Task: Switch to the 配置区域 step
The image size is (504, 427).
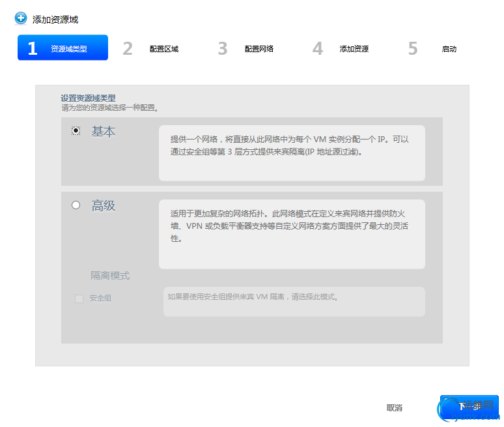Action: (164, 49)
